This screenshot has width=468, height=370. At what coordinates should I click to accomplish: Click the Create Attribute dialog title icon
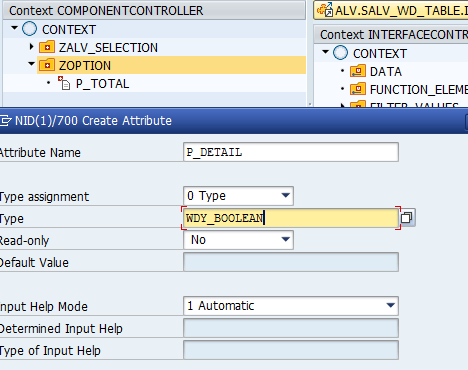point(5,120)
